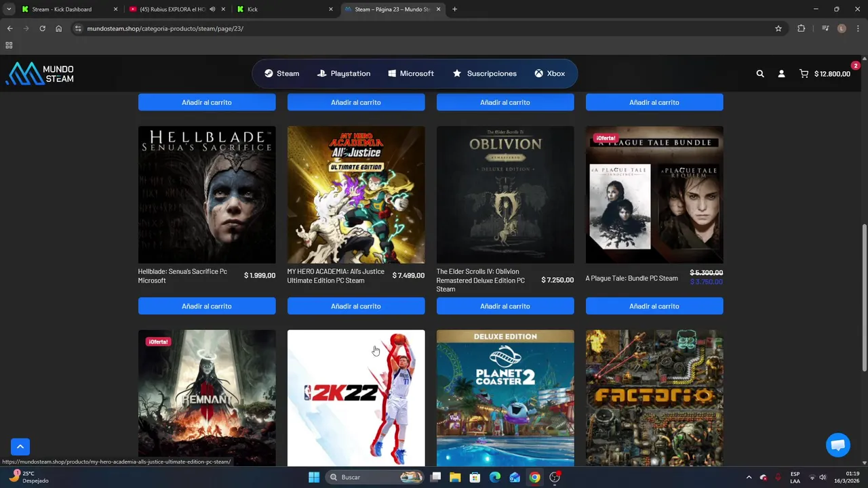The width and height of the screenshot is (868, 488).
Task: Open the Xbox category menu
Action: tap(549, 74)
